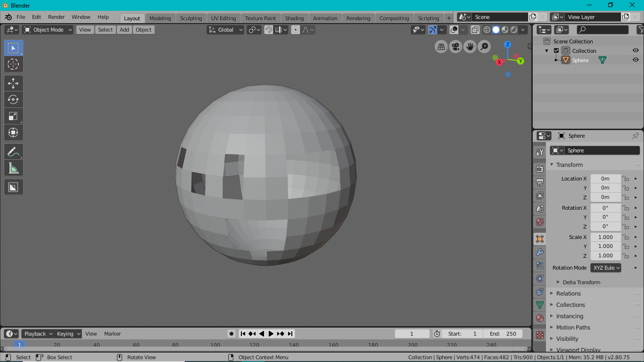The height and width of the screenshot is (362, 644).
Task: Select Solid viewport shading mode
Action: click(496, 30)
